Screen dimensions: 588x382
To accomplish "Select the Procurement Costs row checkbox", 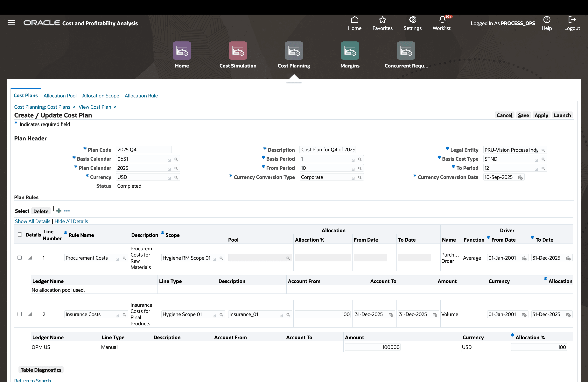I will 20,258.
